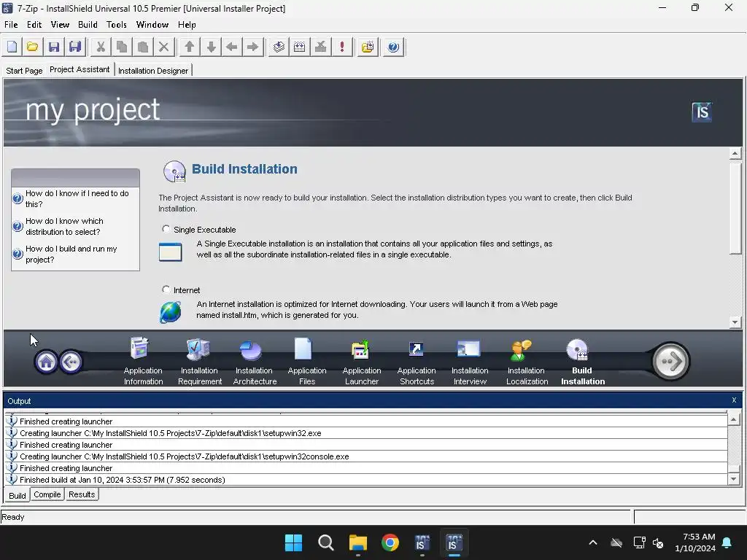Select the Build output tab
Viewport: 747px width, 560px height.
pyautogui.click(x=18, y=495)
